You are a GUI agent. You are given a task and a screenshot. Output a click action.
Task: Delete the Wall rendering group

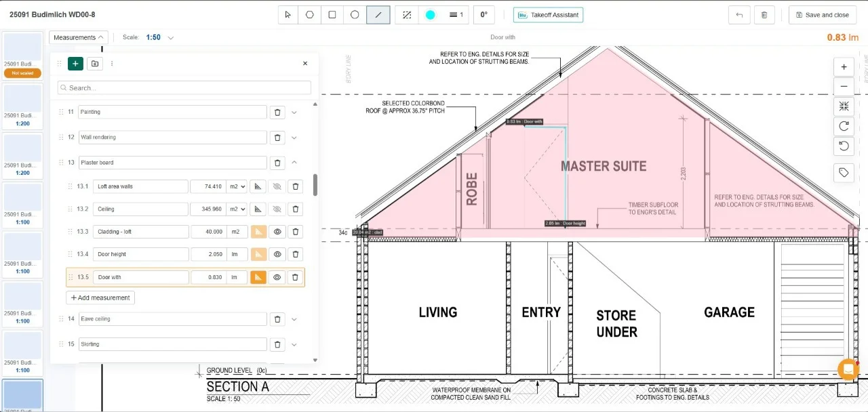click(277, 138)
